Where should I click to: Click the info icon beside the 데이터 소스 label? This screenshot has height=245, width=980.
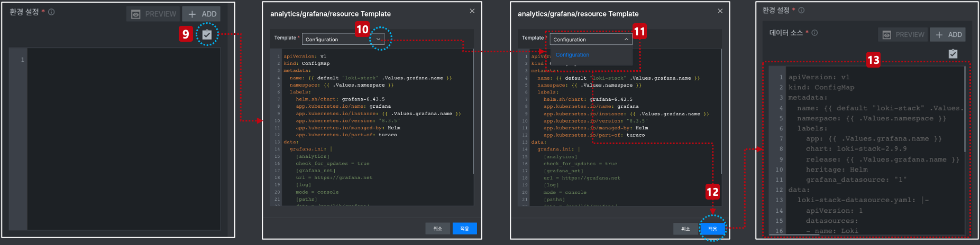point(814,33)
